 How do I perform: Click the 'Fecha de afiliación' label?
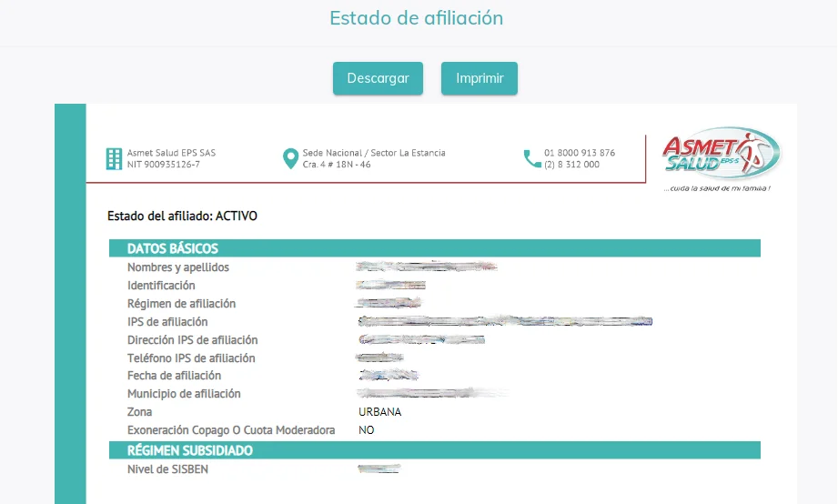click(x=174, y=376)
